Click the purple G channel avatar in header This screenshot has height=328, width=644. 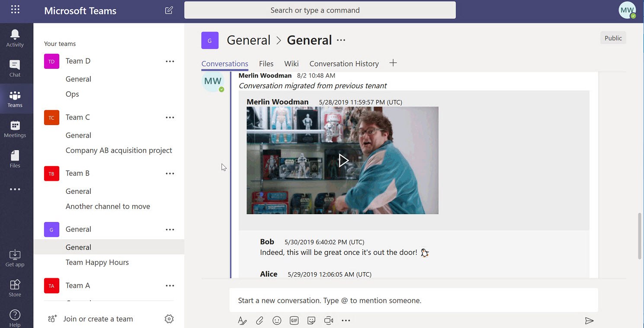point(210,41)
